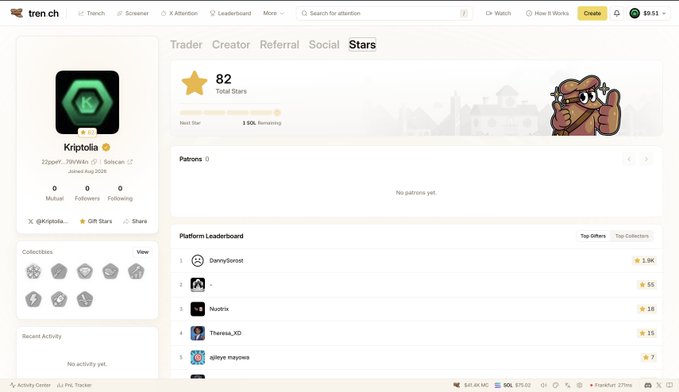Open the Social tab
Image resolution: width=679 pixels, height=392 pixels.
coord(324,45)
